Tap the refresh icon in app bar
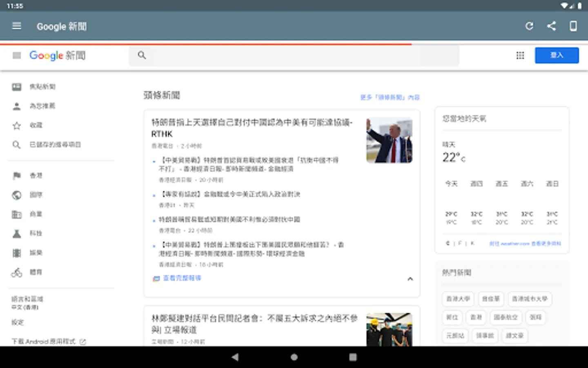 pyautogui.click(x=529, y=26)
